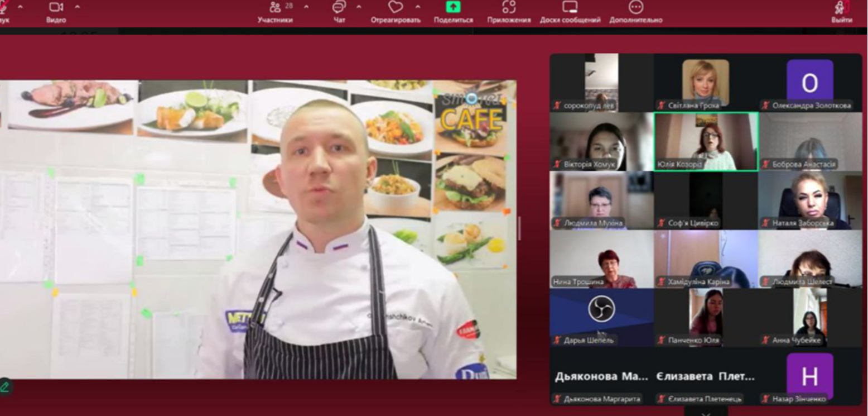Expand the arrow next to Видео
Image resolution: width=868 pixels, height=416 pixels.
(x=77, y=7)
